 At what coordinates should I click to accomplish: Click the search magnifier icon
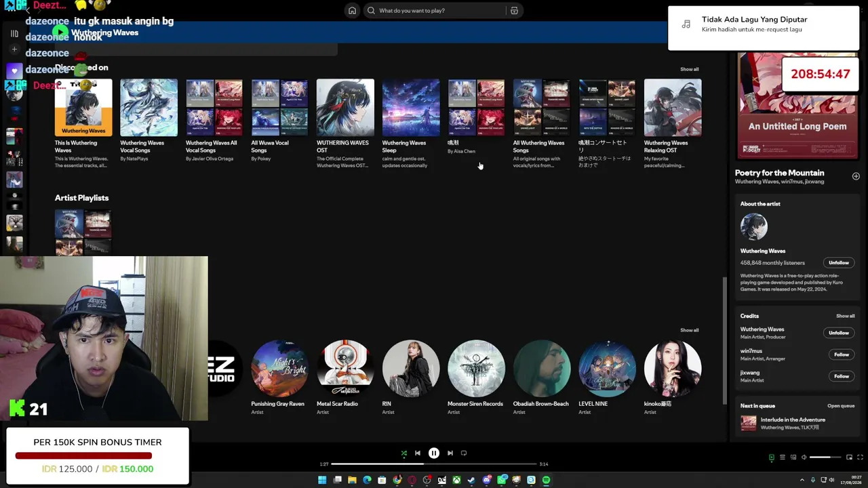point(371,11)
